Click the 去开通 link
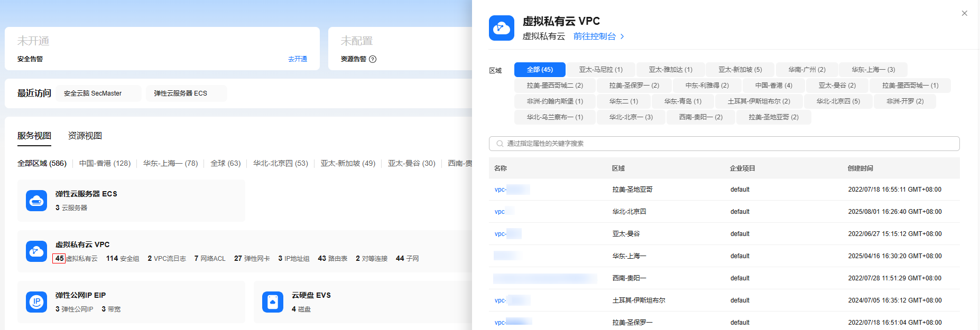This screenshot has width=980, height=330. [298, 59]
